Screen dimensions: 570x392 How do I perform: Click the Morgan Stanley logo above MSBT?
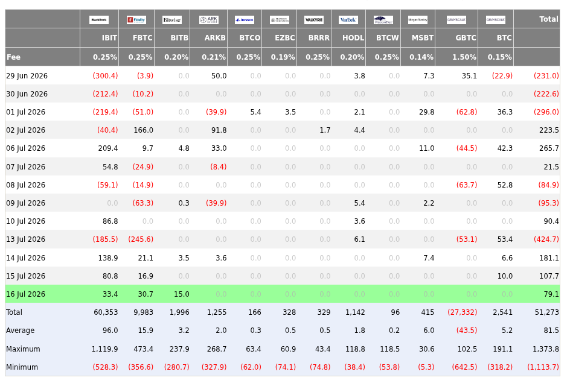418,19
